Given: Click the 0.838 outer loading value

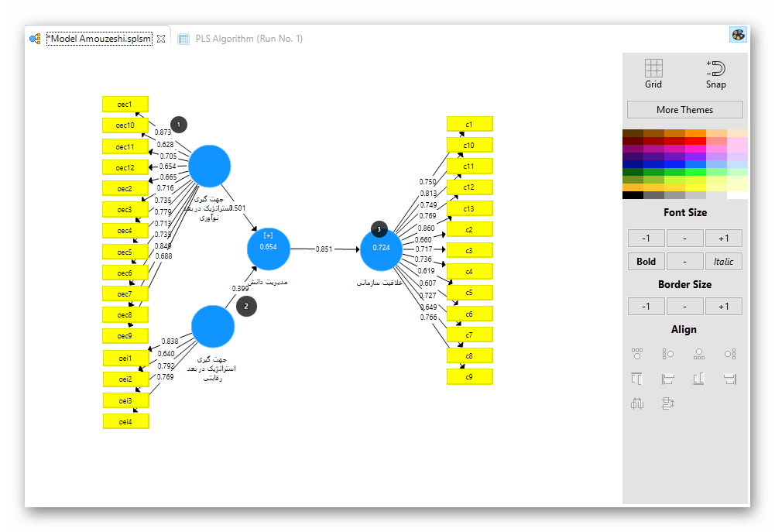Looking at the screenshot, I should pos(170,342).
